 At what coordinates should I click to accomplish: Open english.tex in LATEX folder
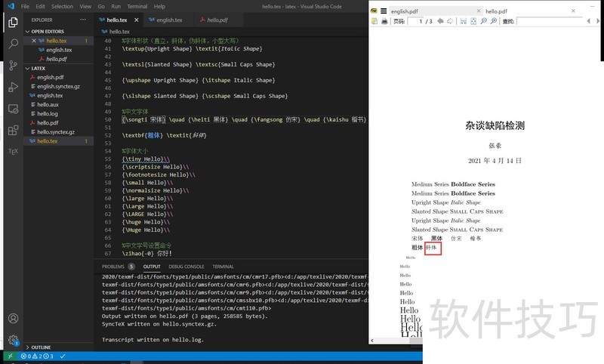point(50,95)
